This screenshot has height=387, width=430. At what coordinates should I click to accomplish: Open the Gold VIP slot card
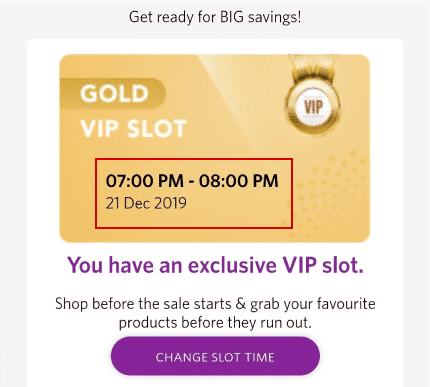coord(215,148)
